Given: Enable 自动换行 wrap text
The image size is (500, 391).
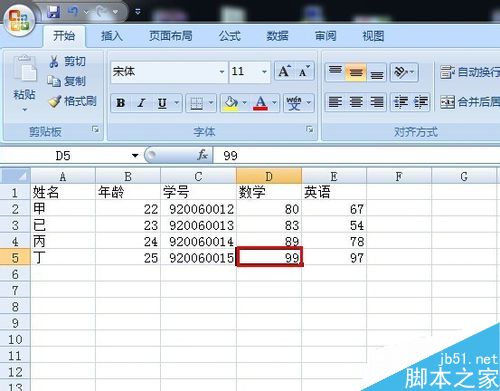Looking at the screenshot, I should (469, 72).
